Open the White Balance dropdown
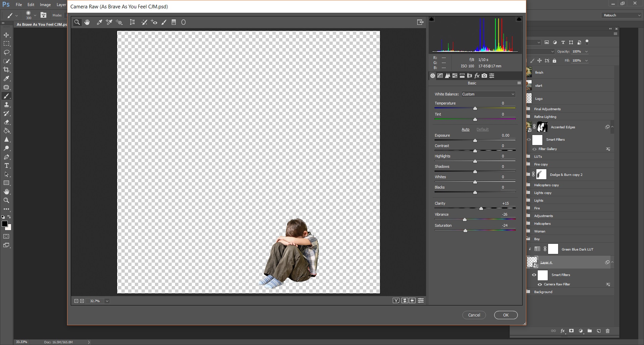This screenshot has height=345, width=644. tap(488, 94)
